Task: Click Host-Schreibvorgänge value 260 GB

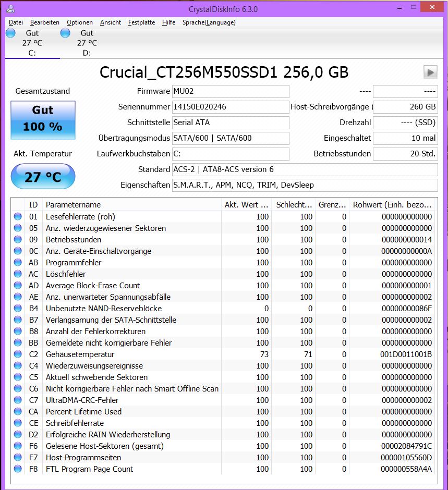Action: 405,107
